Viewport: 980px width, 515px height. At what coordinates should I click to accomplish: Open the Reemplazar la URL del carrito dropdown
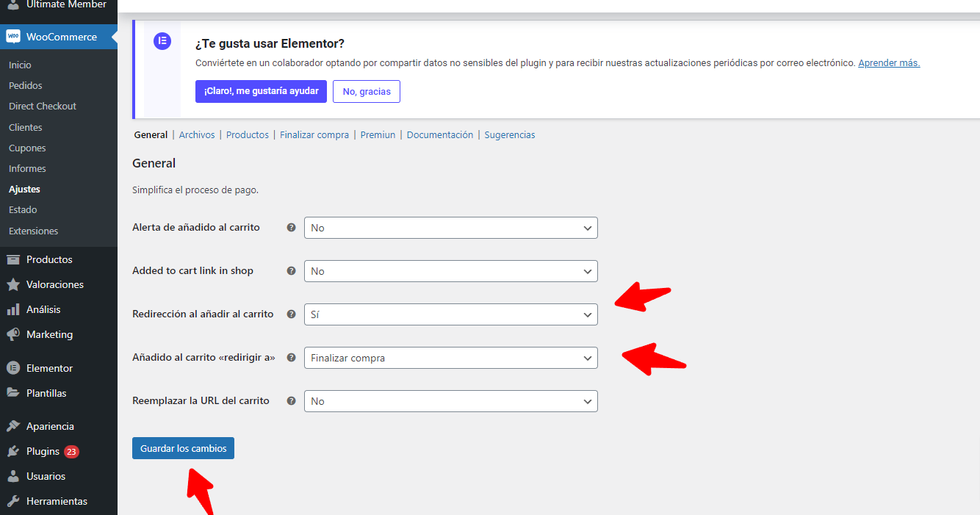coord(451,401)
